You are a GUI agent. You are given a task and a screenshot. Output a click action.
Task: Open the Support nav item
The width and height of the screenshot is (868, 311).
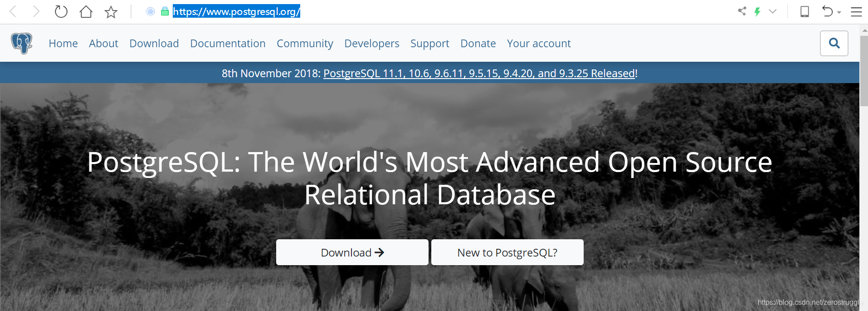[x=430, y=44]
